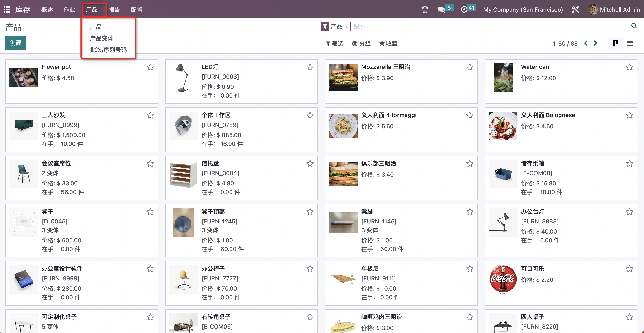
Task: Open the debug tools wrench icon
Action: pyautogui.click(x=575, y=9)
